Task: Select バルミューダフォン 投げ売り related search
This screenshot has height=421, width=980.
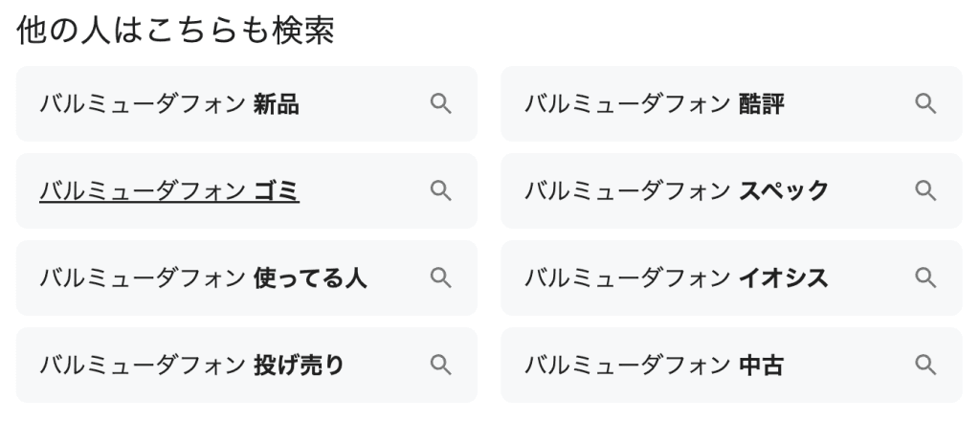Action: [x=191, y=365]
